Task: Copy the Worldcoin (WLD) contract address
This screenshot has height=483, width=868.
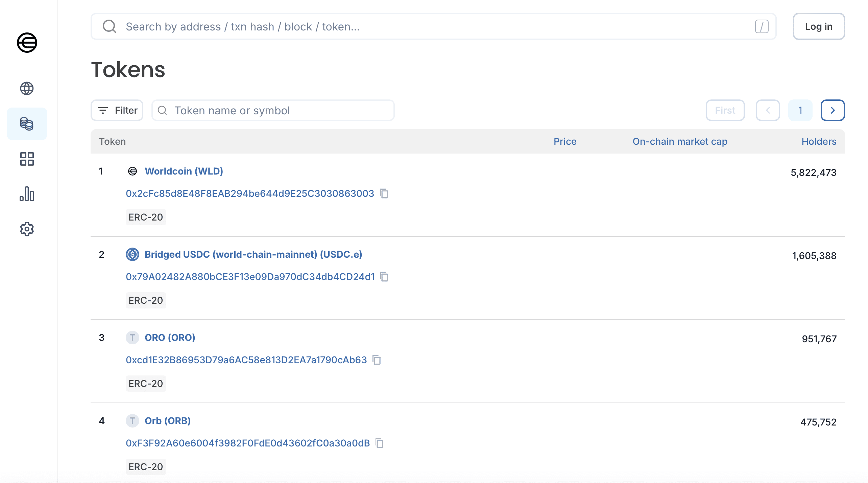Action: pos(384,193)
